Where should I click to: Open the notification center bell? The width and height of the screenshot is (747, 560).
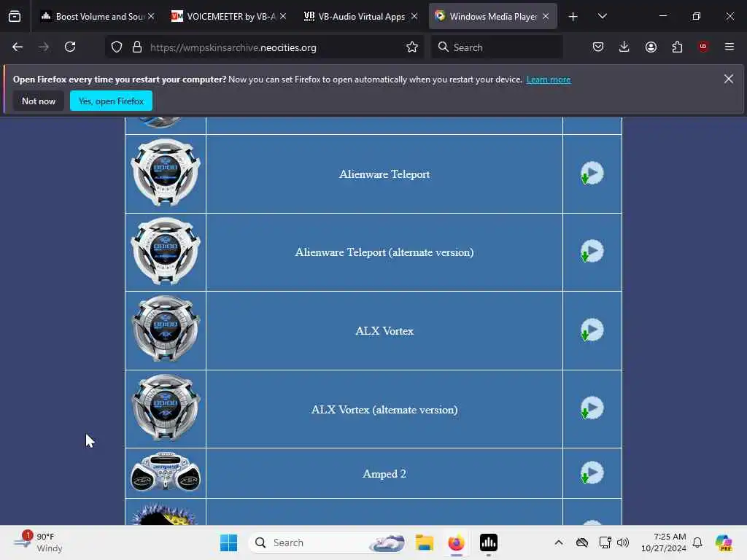click(697, 542)
